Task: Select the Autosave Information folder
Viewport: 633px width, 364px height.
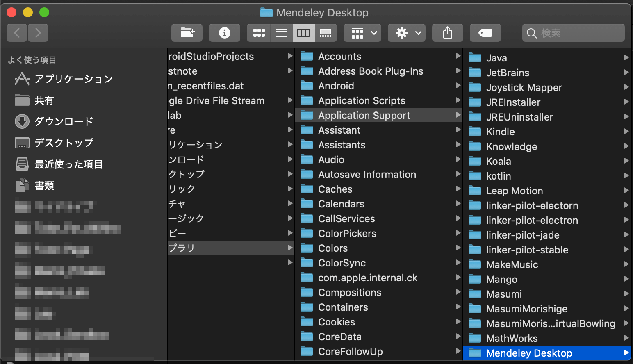Action: click(x=378, y=174)
